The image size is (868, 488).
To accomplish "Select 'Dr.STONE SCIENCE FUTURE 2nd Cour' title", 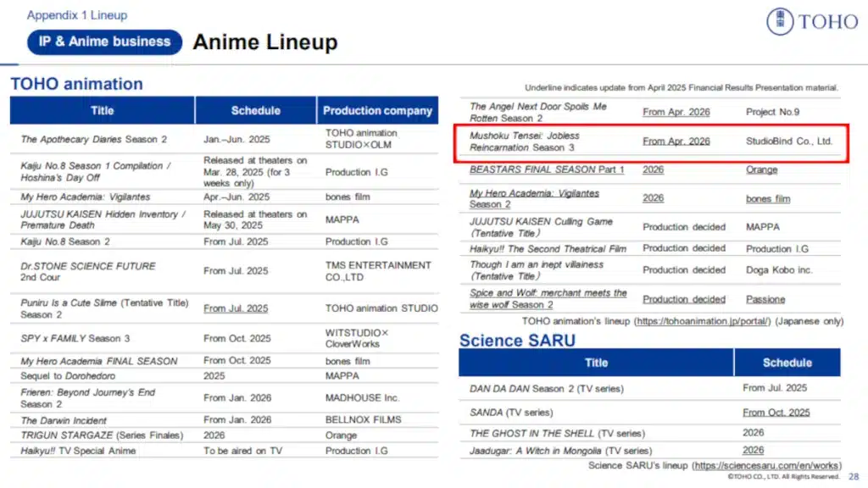I will [x=88, y=271].
